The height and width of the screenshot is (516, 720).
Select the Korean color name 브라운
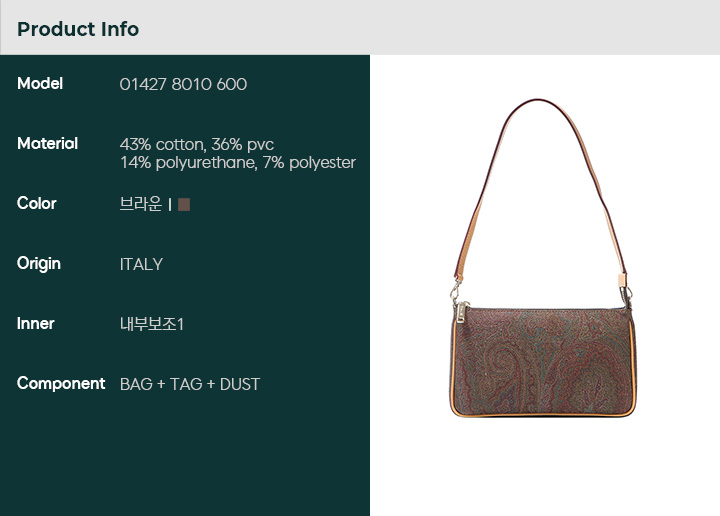click(141, 204)
